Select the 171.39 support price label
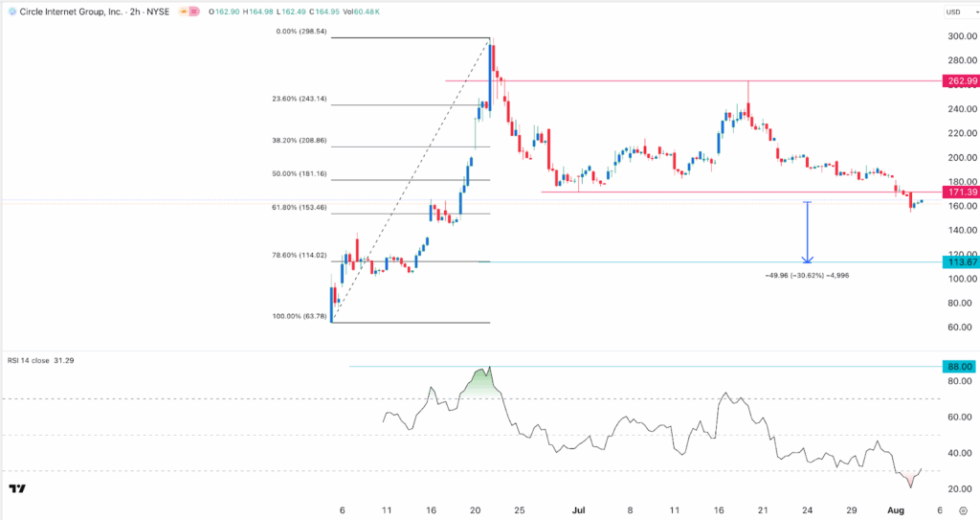 coord(961,192)
